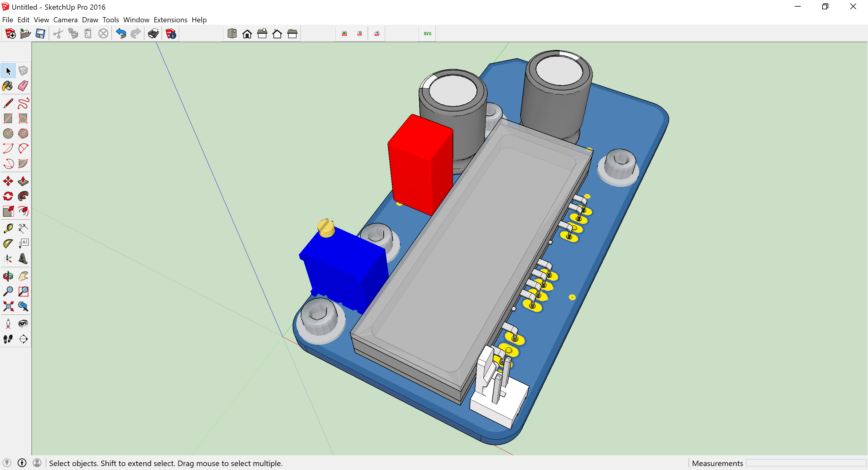Open the File menu
Image resolution: width=868 pixels, height=470 pixels.
(x=8, y=20)
